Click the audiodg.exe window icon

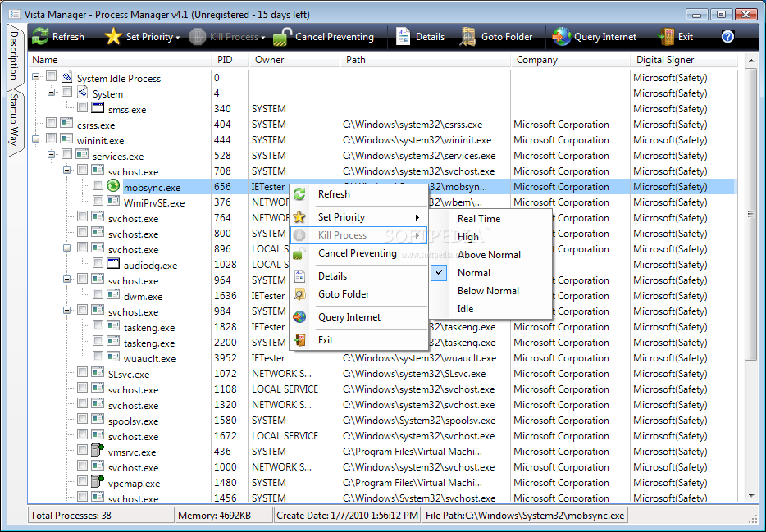[113, 264]
